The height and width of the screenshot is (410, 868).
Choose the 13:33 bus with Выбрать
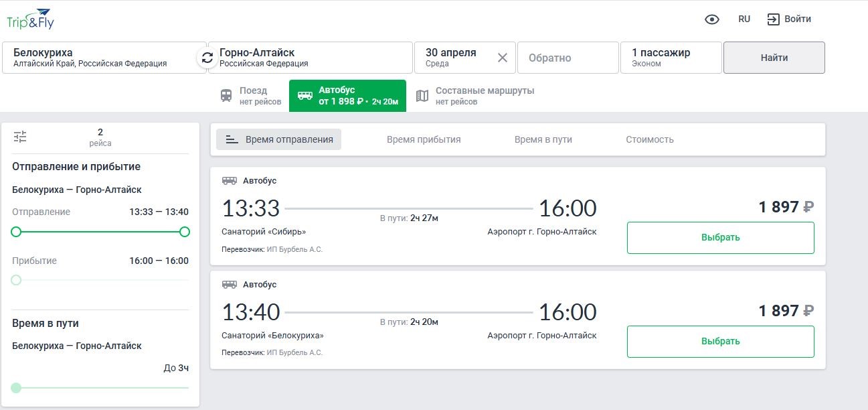[x=720, y=238]
